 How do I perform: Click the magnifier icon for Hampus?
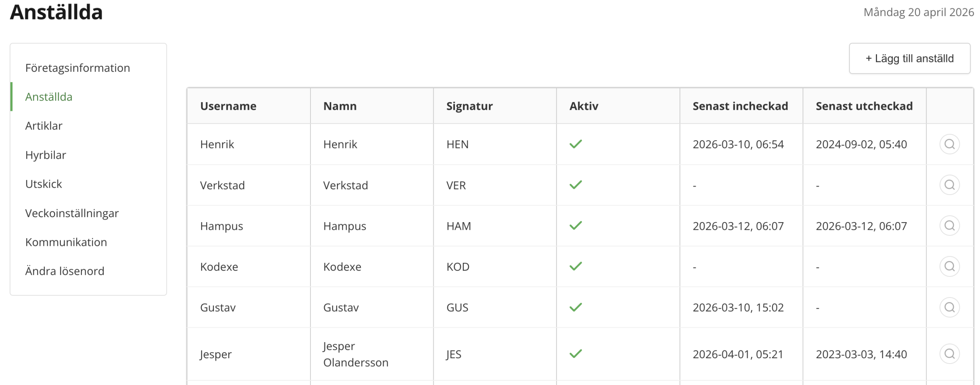point(949,226)
